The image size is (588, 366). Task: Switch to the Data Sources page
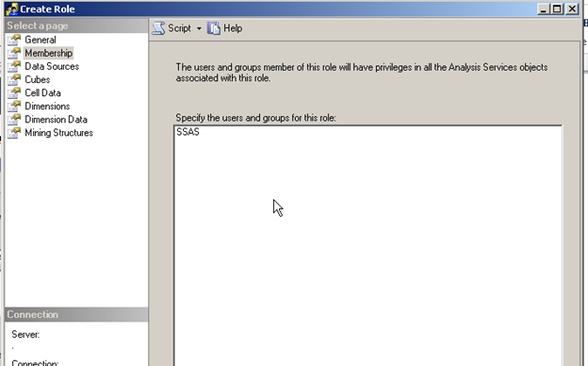click(52, 66)
